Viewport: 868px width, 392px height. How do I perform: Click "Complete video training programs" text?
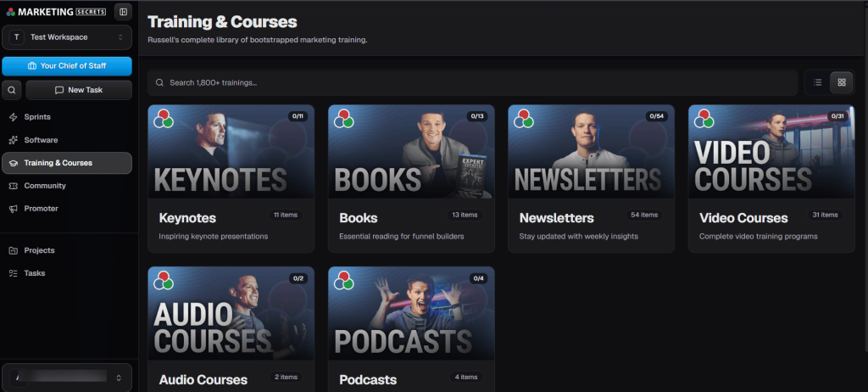pos(759,236)
